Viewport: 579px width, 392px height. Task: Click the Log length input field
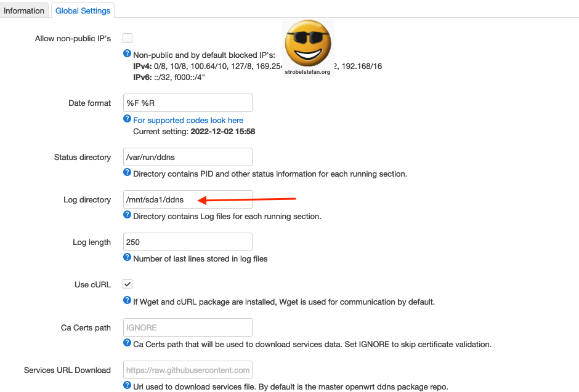[187, 241]
